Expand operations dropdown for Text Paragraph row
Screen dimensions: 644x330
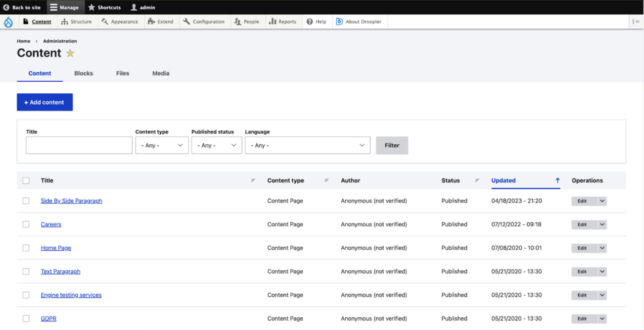[x=602, y=272]
